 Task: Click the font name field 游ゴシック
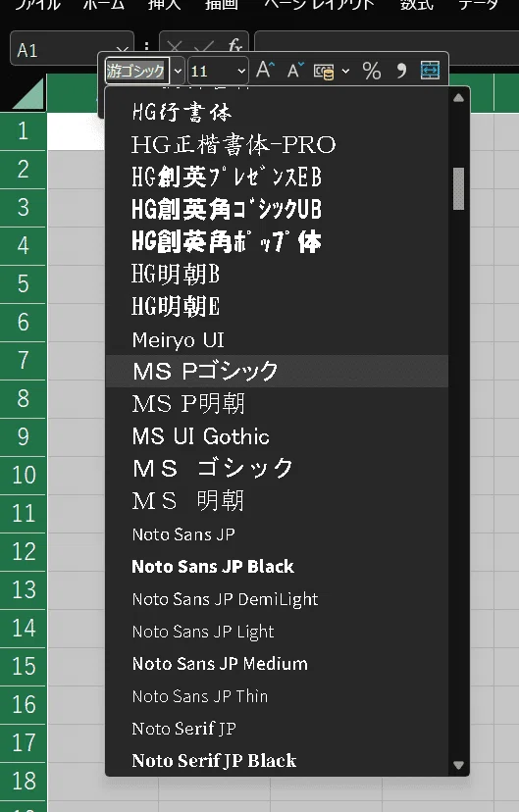tap(137, 71)
